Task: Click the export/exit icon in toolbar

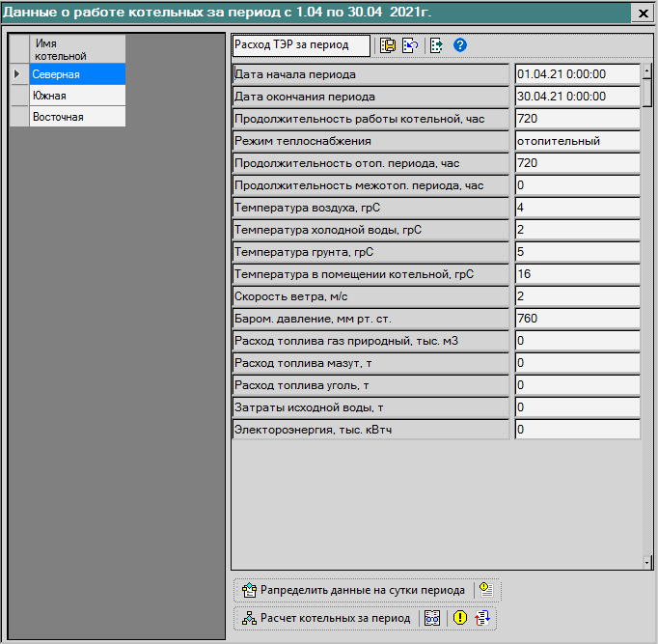Action: [437, 45]
